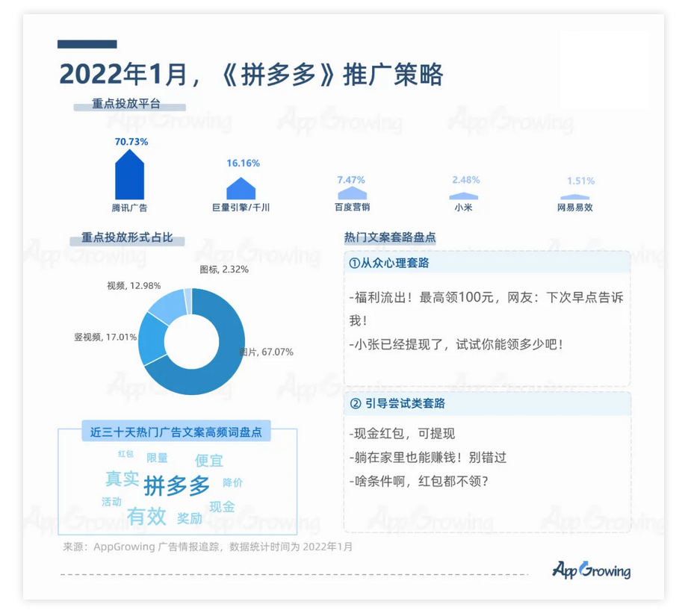The width and height of the screenshot is (685, 616).
Task: Select the 视频 12.98% donut segment
Action: 167,303
